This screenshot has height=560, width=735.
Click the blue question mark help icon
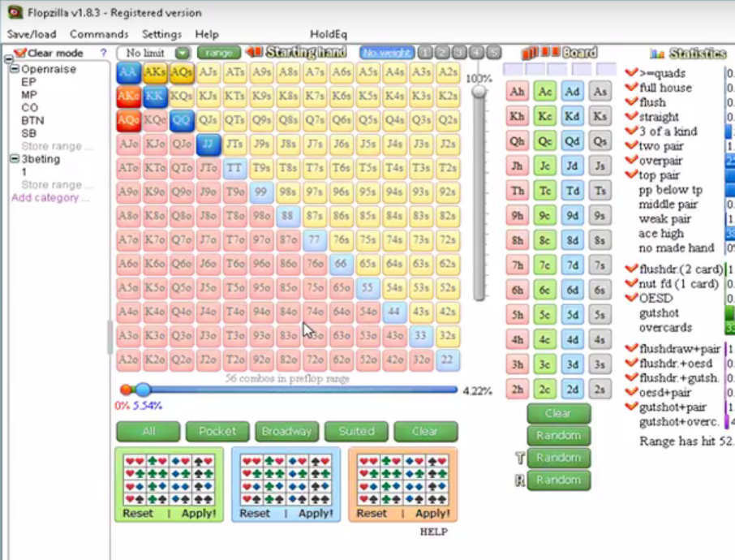point(103,53)
